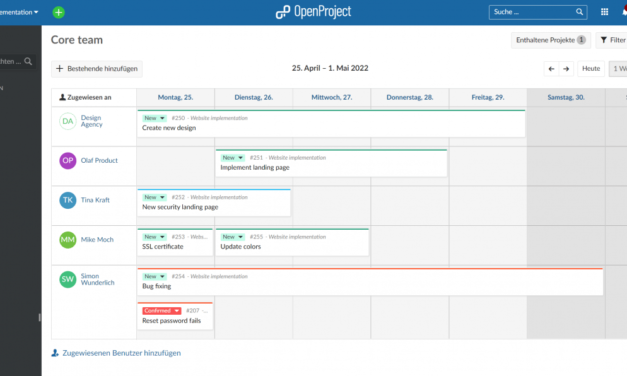Open the Bug fixing card

pos(370,282)
